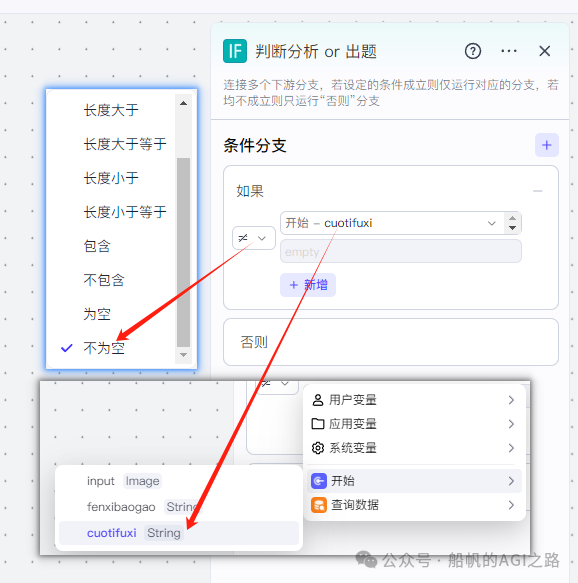Click the IF node icon in panel header
This screenshot has width=578, height=583.
(x=235, y=51)
